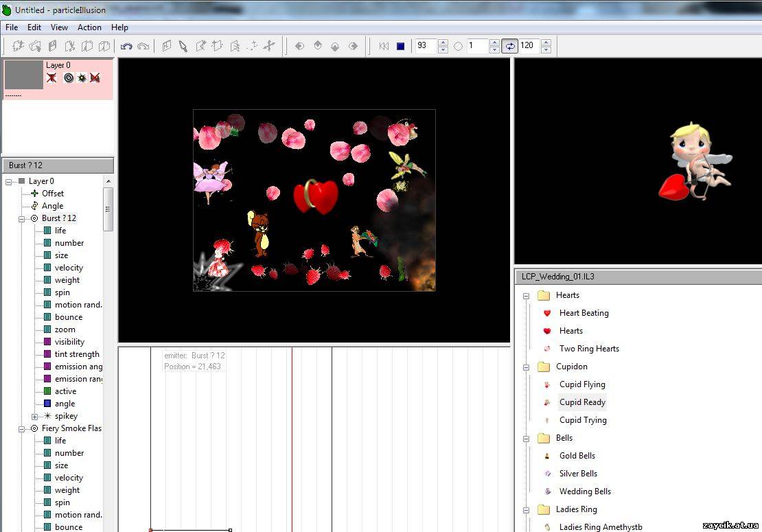Image resolution: width=762 pixels, height=532 pixels.
Task: Click the nudge up arrow icon
Action: (x=317, y=46)
